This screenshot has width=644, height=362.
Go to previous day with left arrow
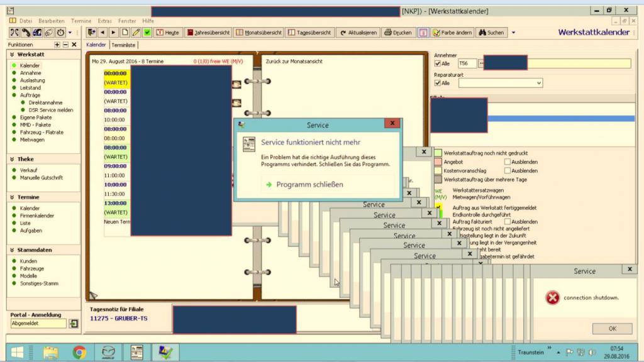pyautogui.click(x=103, y=33)
